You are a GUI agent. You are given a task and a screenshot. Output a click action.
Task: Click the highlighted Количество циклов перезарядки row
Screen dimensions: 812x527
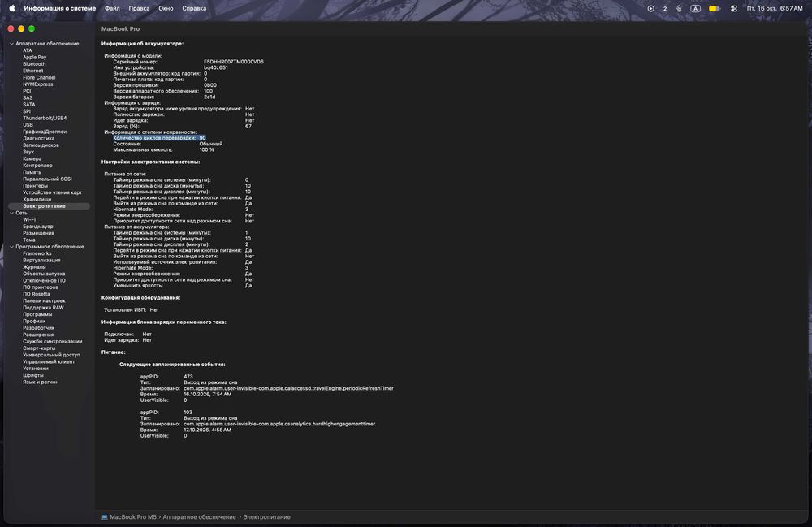159,138
